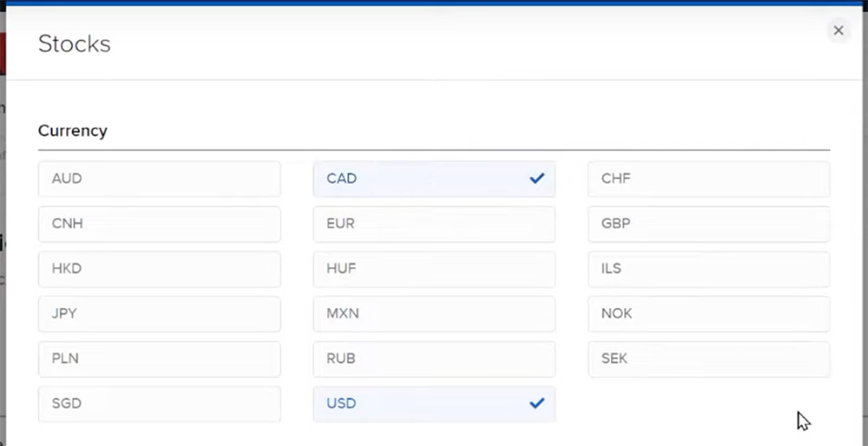The height and width of the screenshot is (446, 868).
Task: Select HUF currency option
Action: [x=434, y=269]
